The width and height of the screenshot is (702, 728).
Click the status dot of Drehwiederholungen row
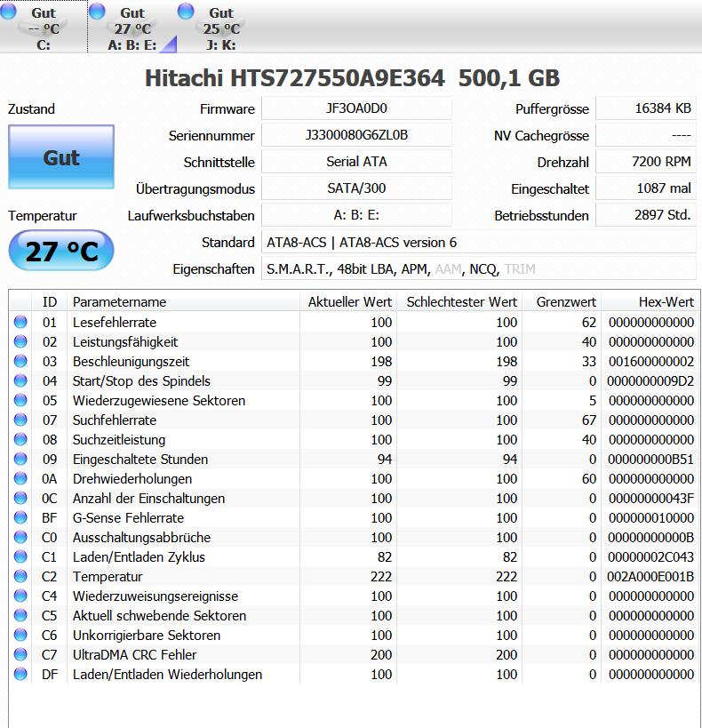pyautogui.click(x=20, y=477)
